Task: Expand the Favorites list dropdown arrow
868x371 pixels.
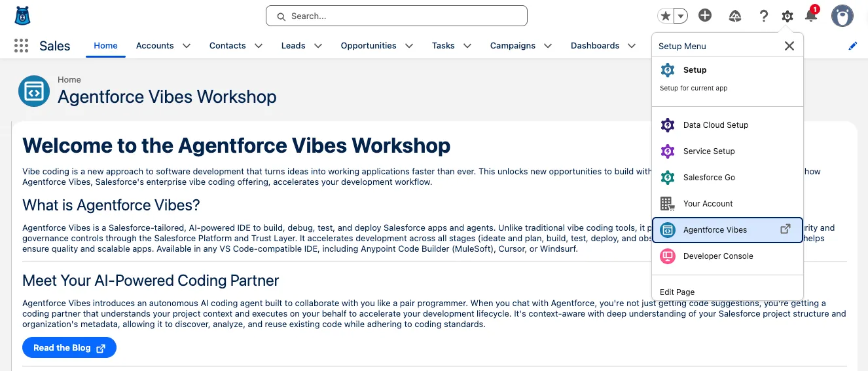Action: click(x=681, y=16)
